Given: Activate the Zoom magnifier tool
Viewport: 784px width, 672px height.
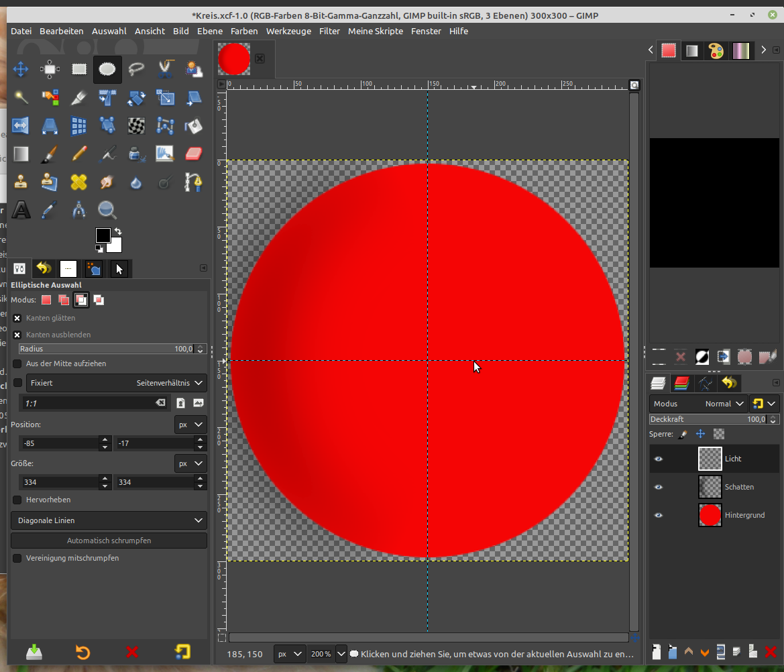Looking at the screenshot, I should coord(107,210).
